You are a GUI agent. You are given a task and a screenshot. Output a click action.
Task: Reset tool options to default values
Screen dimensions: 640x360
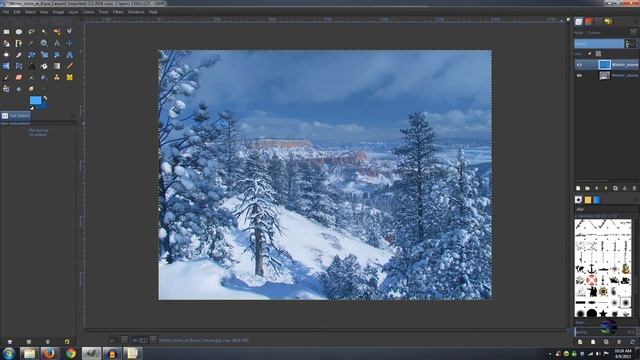click(67, 341)
